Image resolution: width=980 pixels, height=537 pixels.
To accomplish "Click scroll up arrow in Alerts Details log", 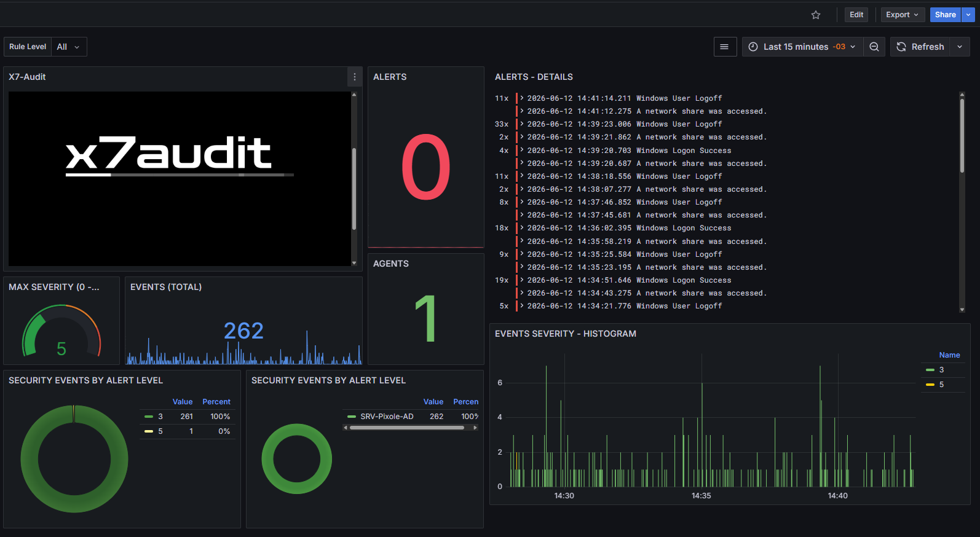I will (962, 95).
